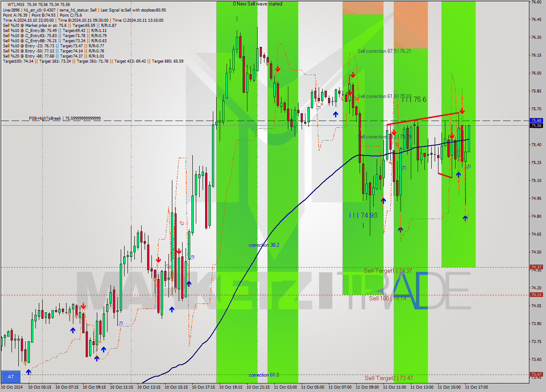The height and width of the screenshot is (392, 546).
Task: Click the 'Sell %10 @ C_Entry88: 76.21' line
Action: (55, 40)
